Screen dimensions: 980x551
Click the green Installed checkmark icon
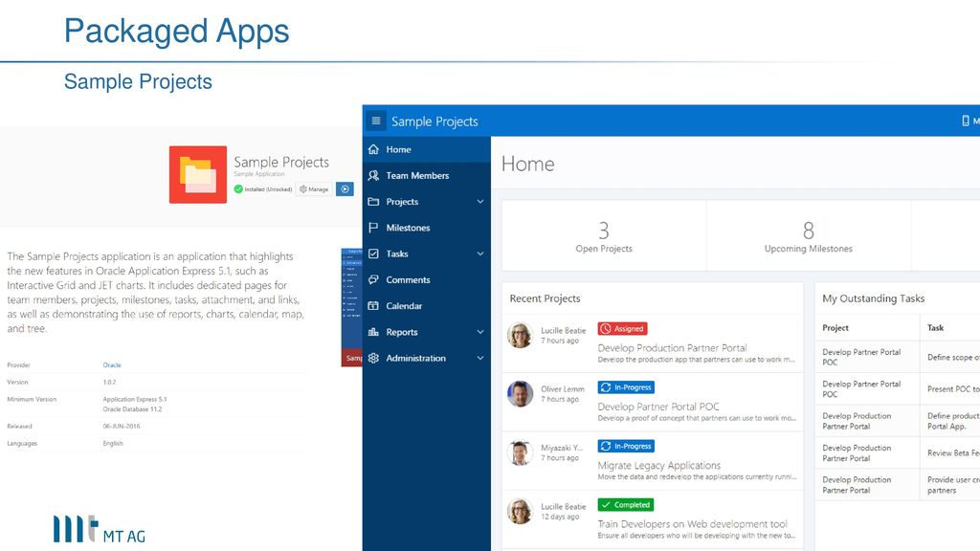pyautogui.click(x=238, y=189)
